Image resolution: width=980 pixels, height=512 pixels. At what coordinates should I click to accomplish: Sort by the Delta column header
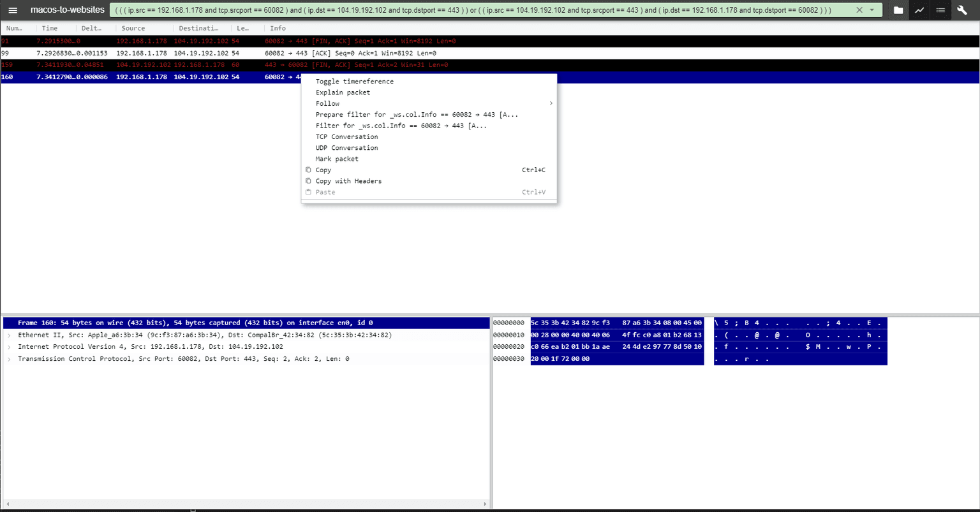click(x=91, y=28)
